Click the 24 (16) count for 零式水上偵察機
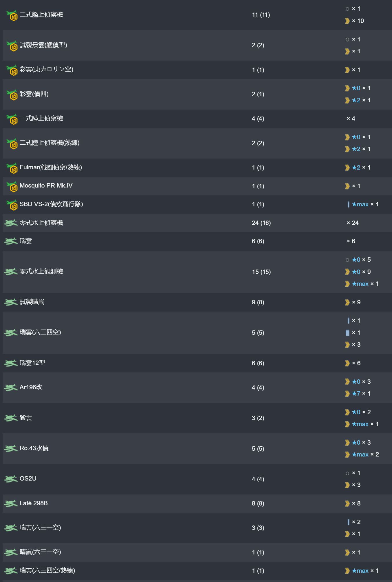 coord(261,223)
